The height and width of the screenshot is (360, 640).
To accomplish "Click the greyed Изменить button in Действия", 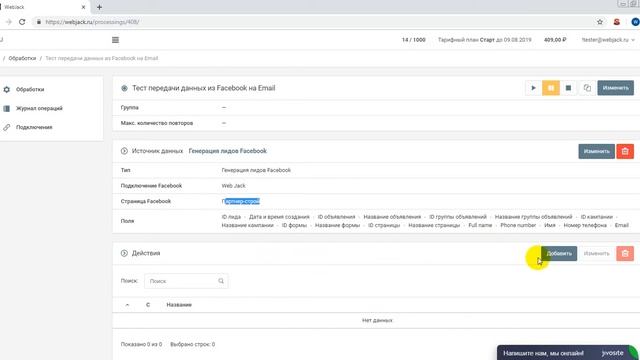I will pyautogui.click(x=596, y=253).
